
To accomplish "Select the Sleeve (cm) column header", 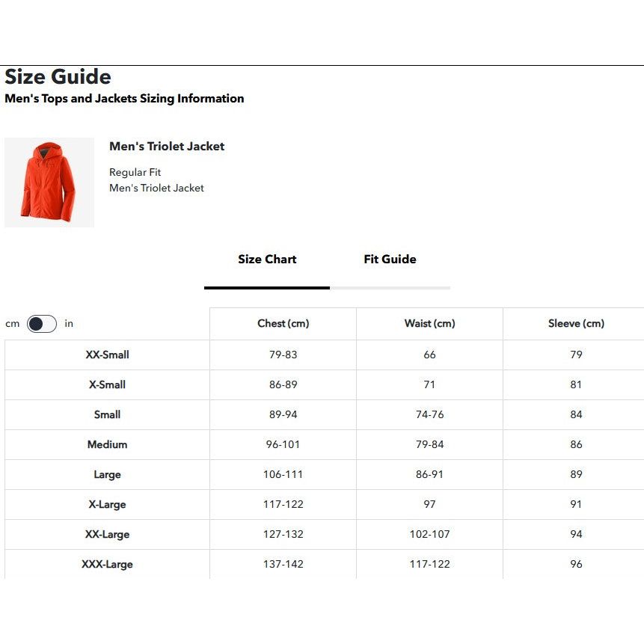I will 576,324.
